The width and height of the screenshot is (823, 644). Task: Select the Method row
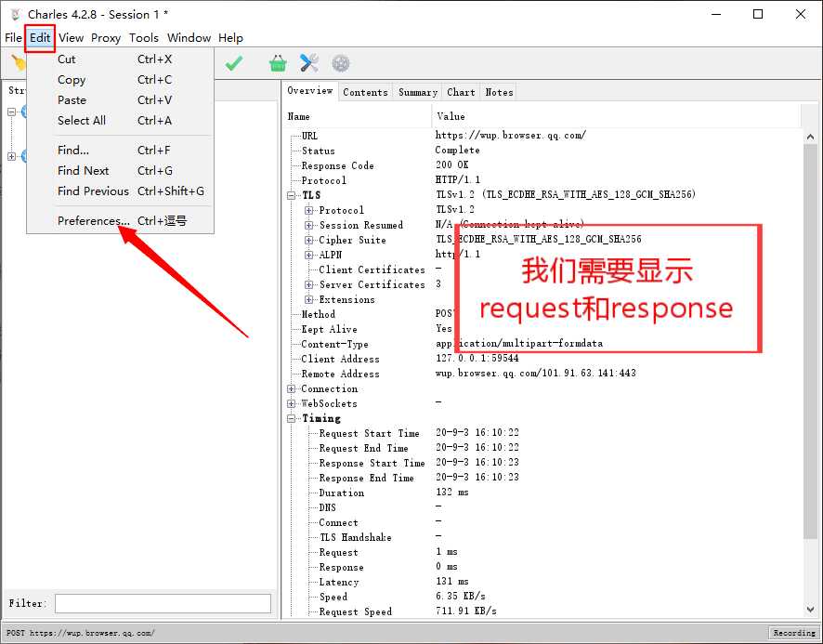click(x=543, y=314)
